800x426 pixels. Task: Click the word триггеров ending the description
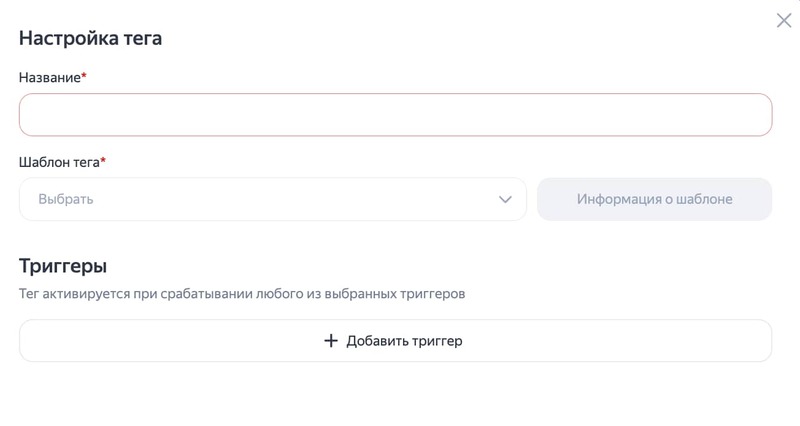(432, 294)
